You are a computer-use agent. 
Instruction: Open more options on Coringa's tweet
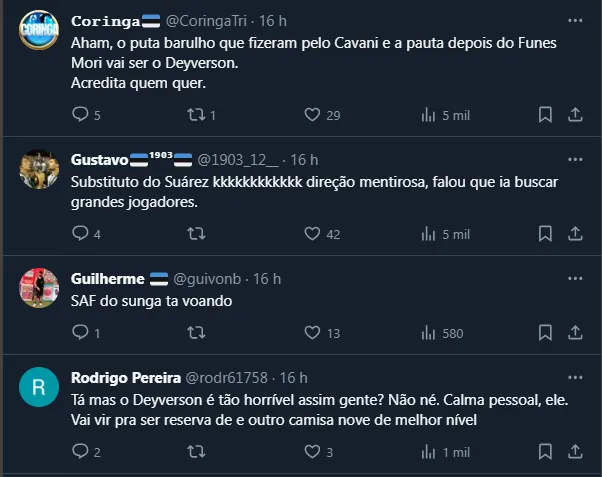pos(577,20)
